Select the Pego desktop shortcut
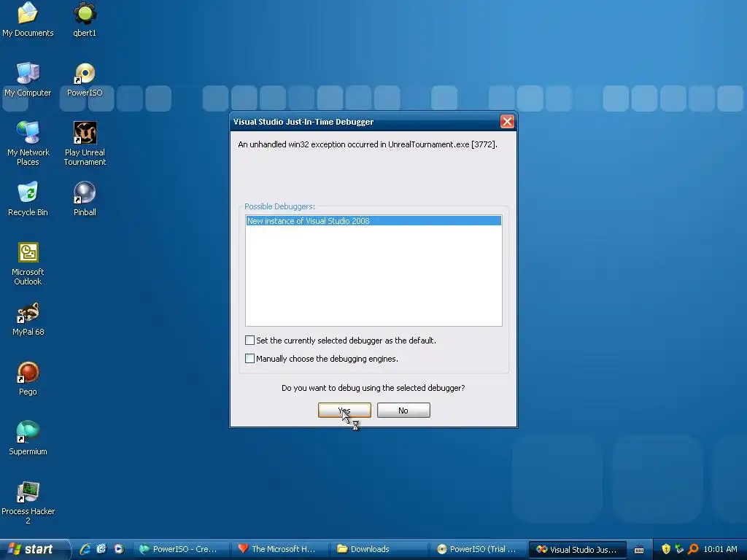 pyautogui.click(x=28, y=378)
